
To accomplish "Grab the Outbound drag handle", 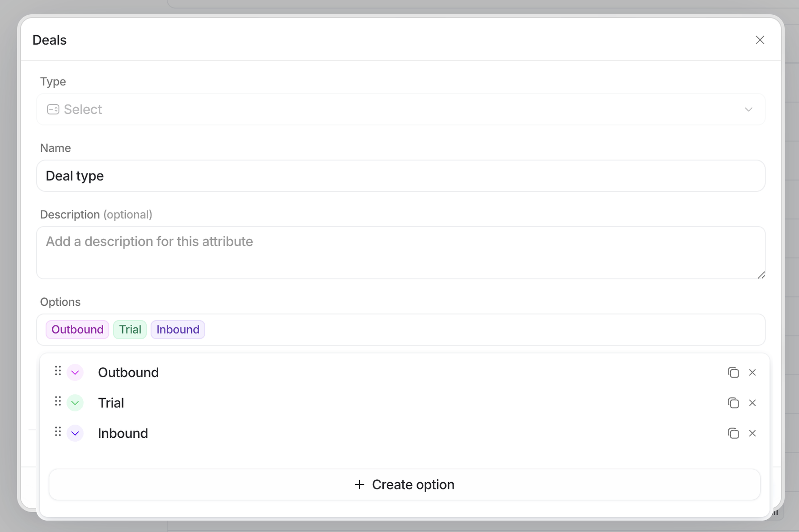I will click(58, 371).
